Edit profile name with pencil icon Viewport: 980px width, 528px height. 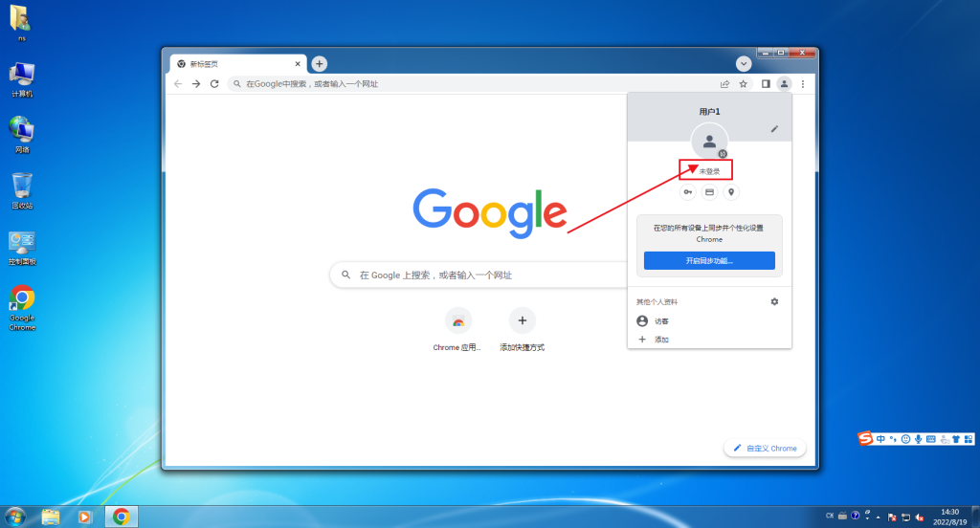click(774, 129)
